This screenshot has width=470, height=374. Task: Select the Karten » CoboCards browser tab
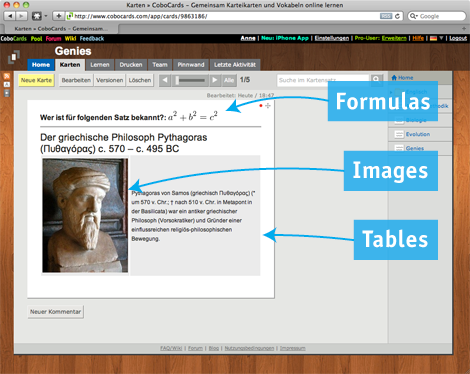pos(61,29)
